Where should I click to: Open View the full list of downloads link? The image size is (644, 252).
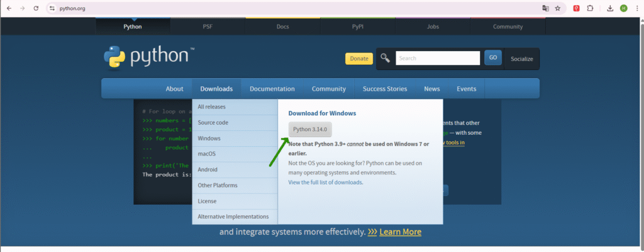[325, 182]
